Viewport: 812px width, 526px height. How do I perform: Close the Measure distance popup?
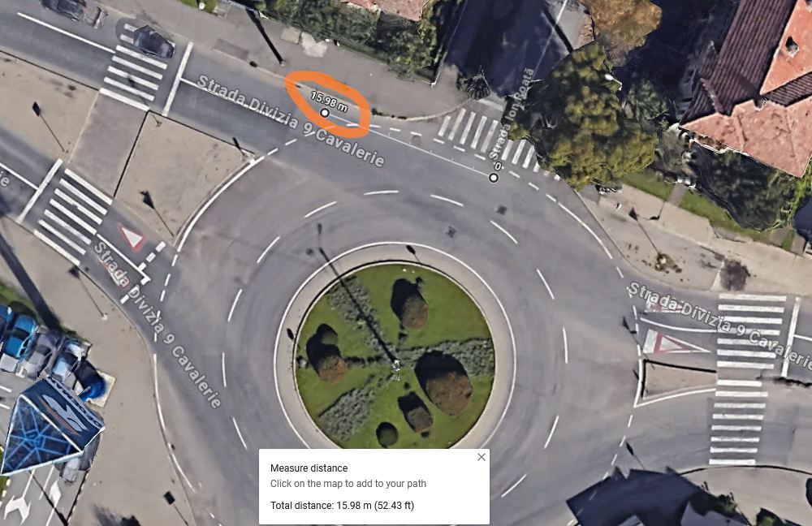tap(481, 457)
